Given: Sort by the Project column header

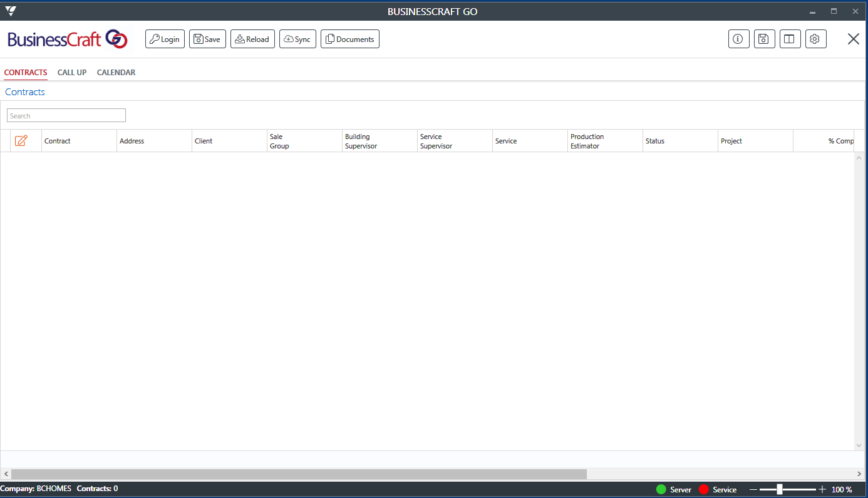Looking at the screenshot, I should pos(755,141).
